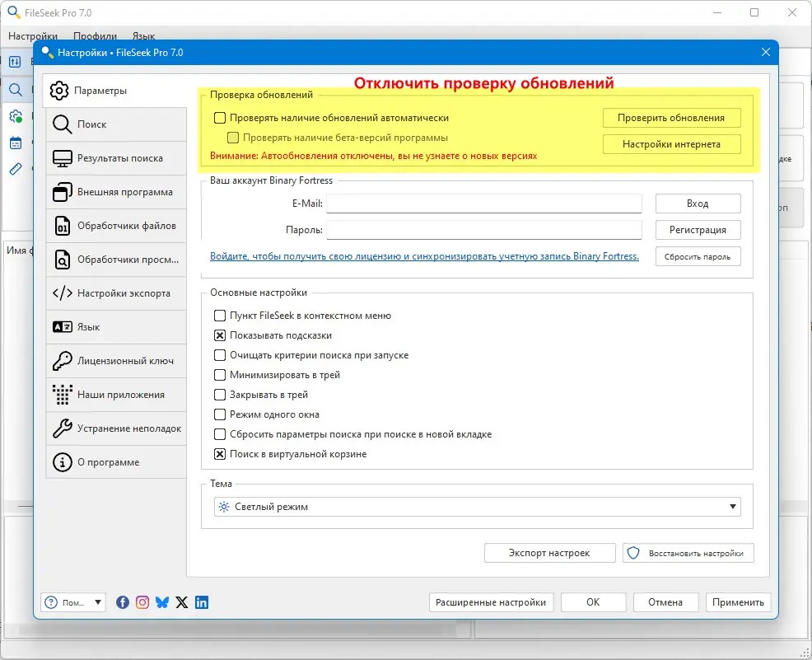
Task: Close the Настройки dialog with X
Action: click(x=766, y=53)
